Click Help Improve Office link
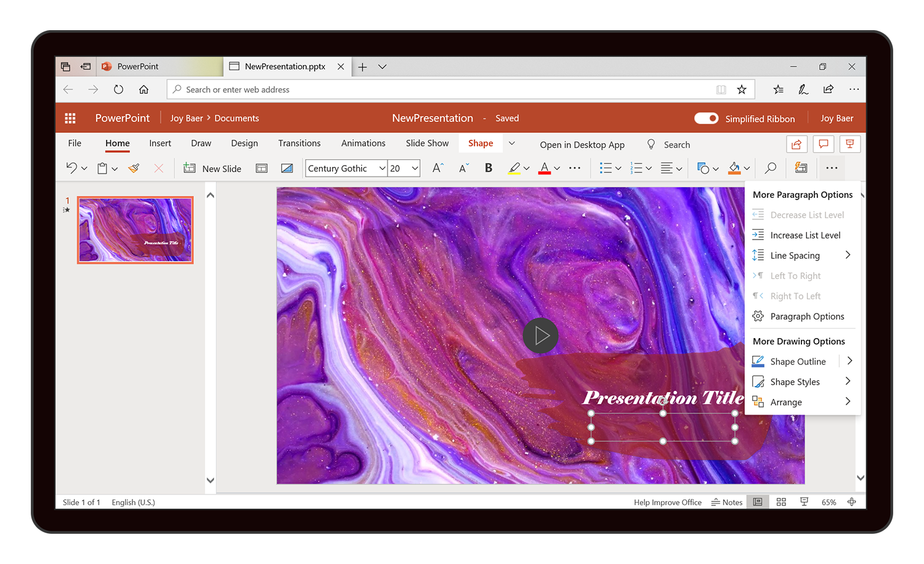 point(668,502)
